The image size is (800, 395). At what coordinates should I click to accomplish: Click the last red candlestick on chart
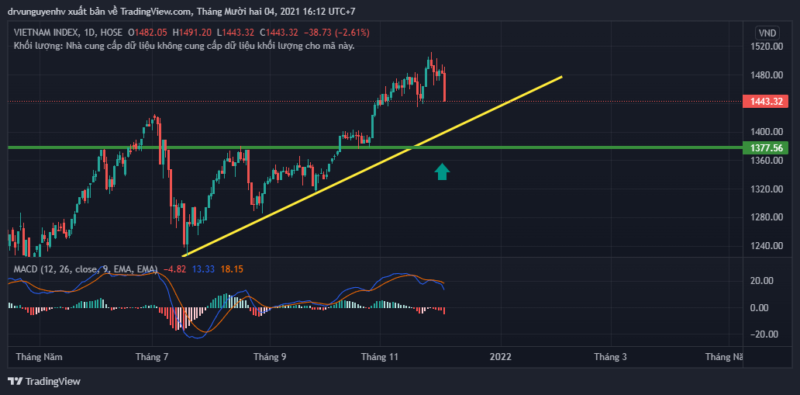point(444,84)
